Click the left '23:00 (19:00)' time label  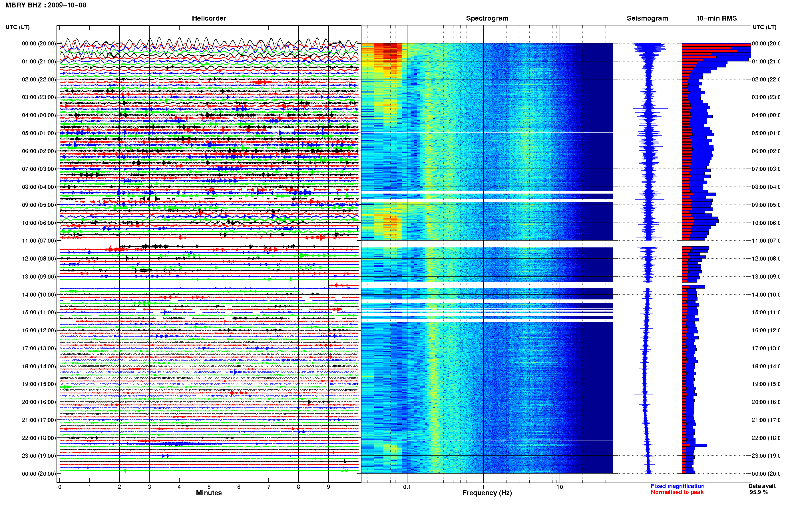point(39,456)
